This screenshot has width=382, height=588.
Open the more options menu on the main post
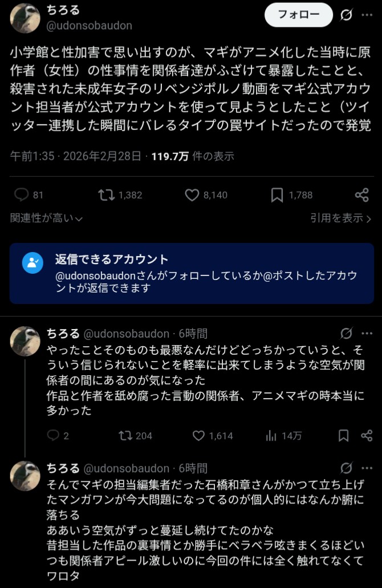367,15
